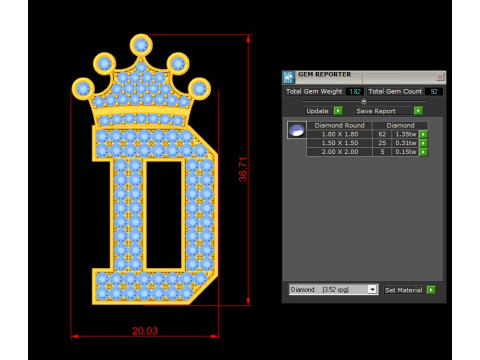Collapse the Gem Reporter header section
This screenshot has height=360, width=480.
tap(364, 101)
